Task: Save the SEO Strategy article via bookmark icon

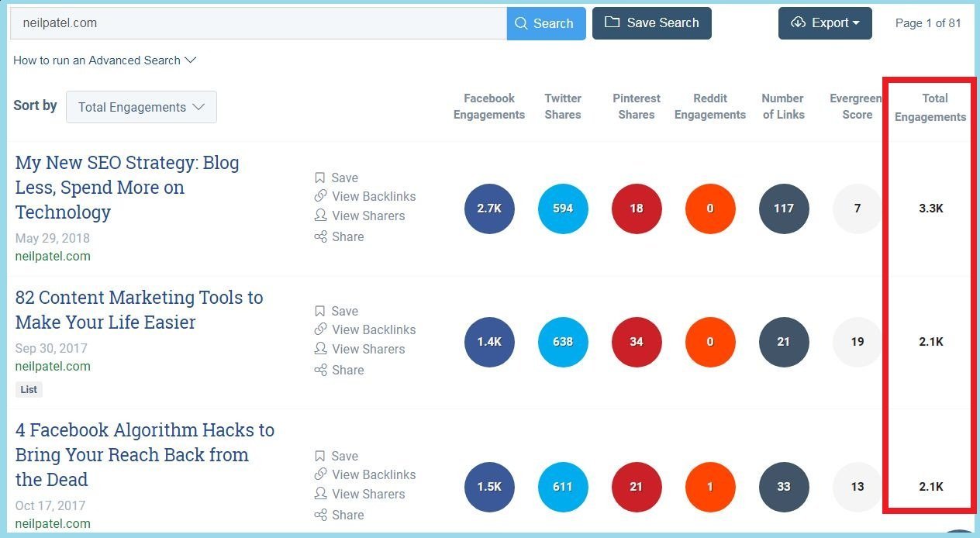Action: [320, 178]
